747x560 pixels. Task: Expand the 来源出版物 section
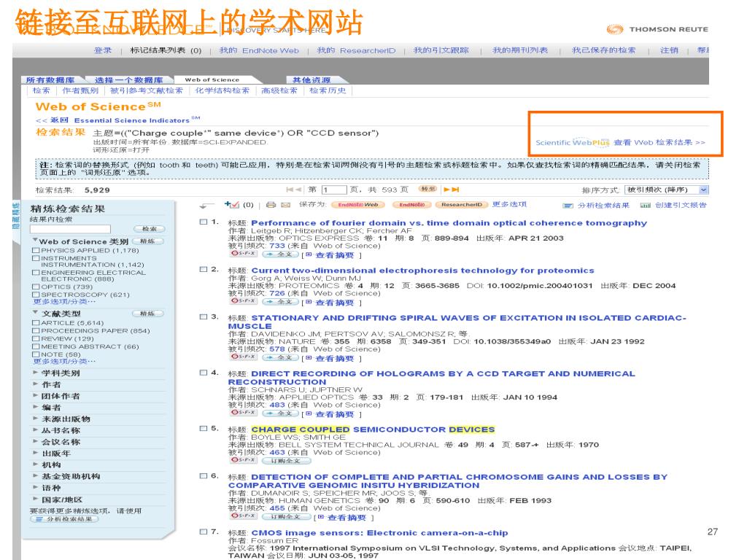(x=35, y=418)
